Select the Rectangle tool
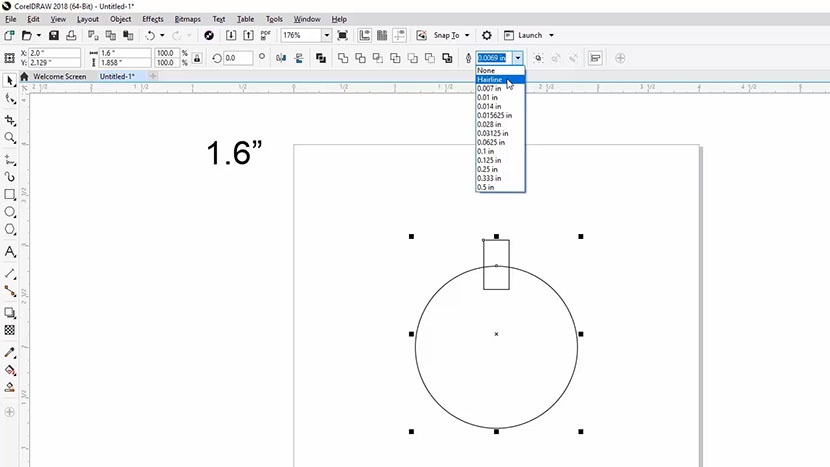Image resolution: width=830 pixels, height=467 pixels. (10, 194)
